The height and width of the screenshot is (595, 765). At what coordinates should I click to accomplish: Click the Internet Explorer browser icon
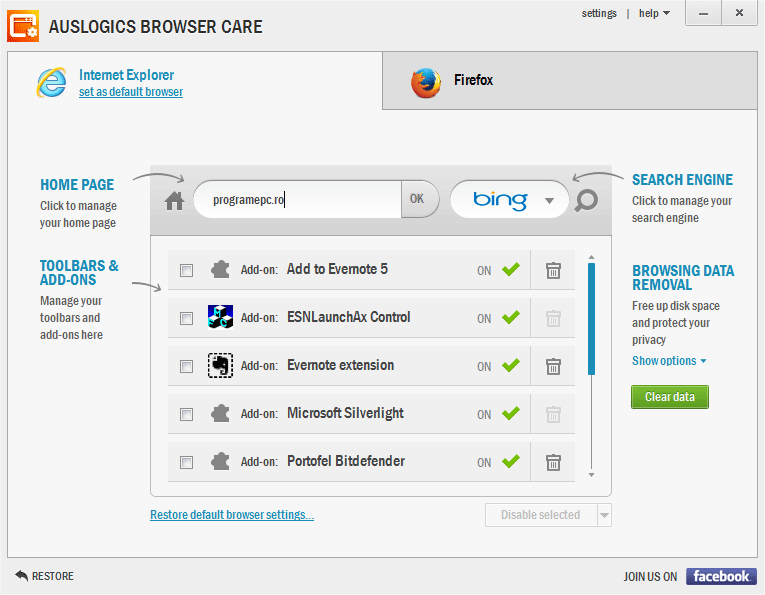(52, 82)
